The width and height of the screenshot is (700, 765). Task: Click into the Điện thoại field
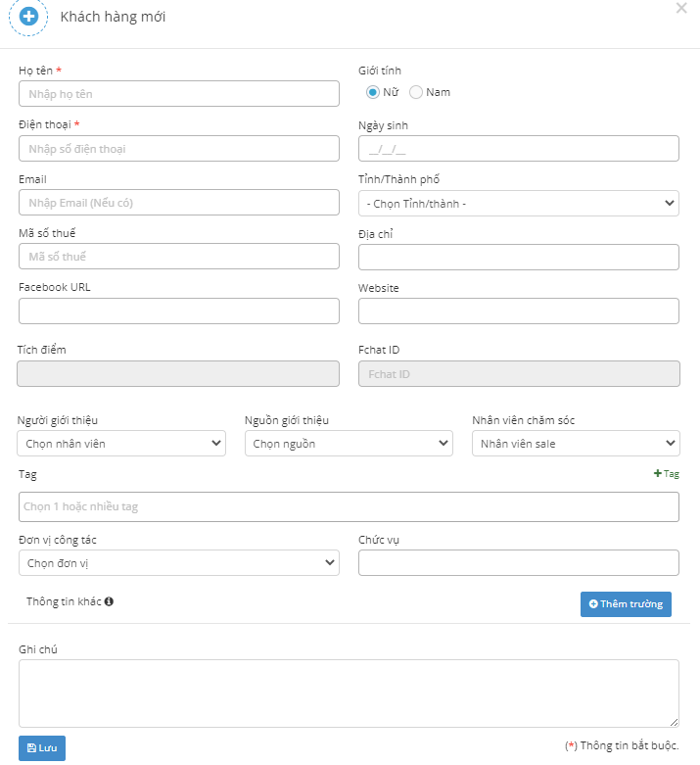178,149
